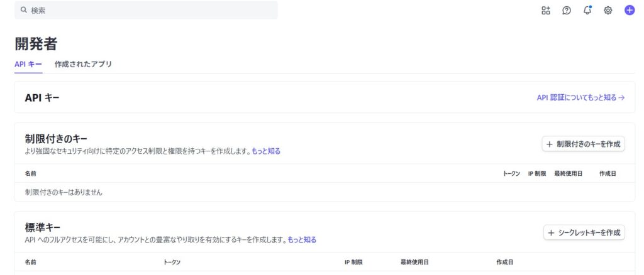
Task: Open the notifications bell
Action: (587, 10)
